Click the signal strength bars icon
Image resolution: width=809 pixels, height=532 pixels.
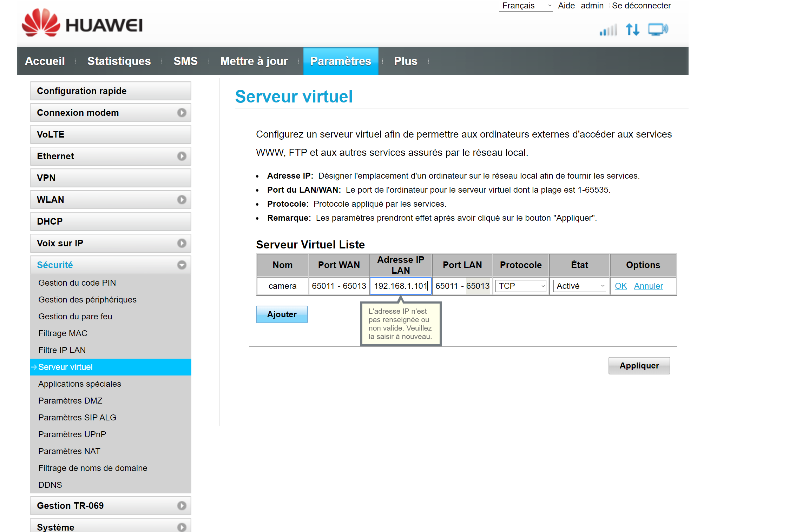pos(608,30)
